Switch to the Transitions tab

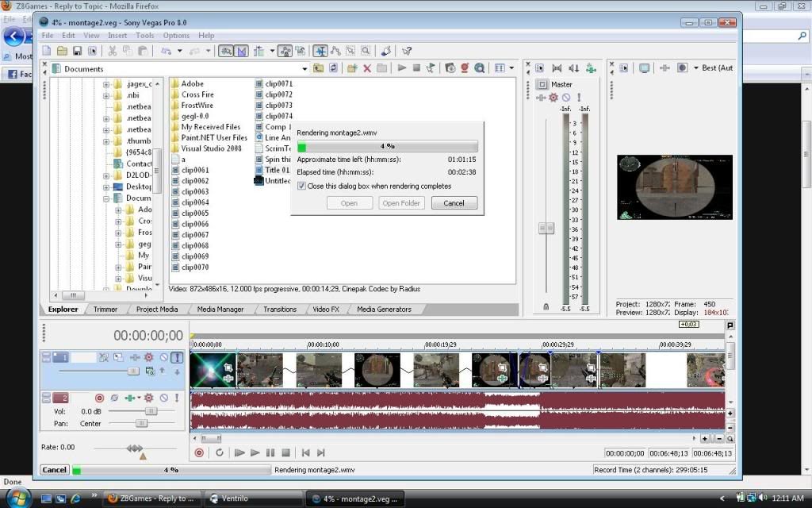coord(279,310)
